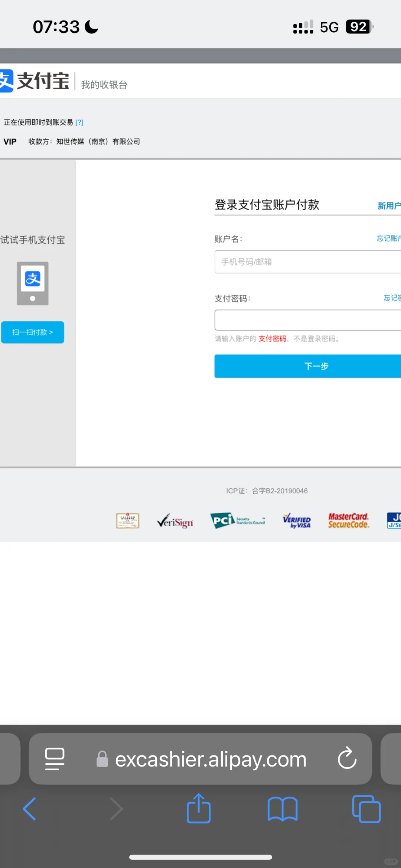Click the payee 知世传媒（南京）有限公司 text
401x868 pixels.
pos(98,142)
